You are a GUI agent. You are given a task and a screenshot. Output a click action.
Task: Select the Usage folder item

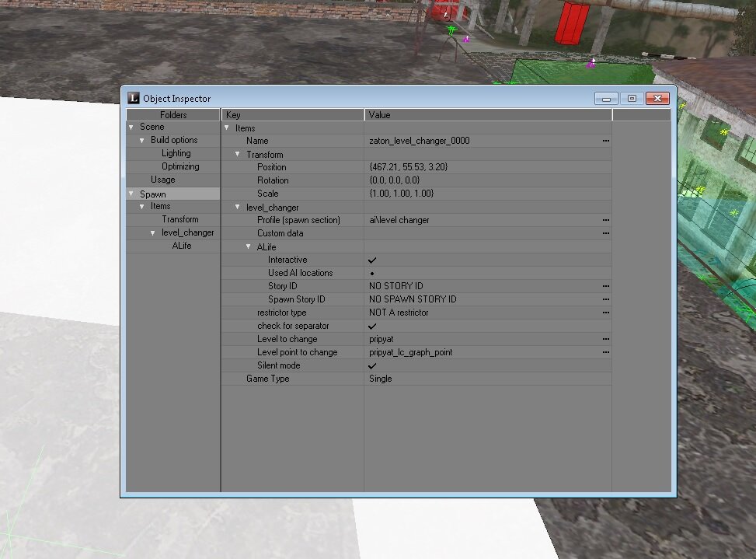pyautogui.click(x=162, y=180)
